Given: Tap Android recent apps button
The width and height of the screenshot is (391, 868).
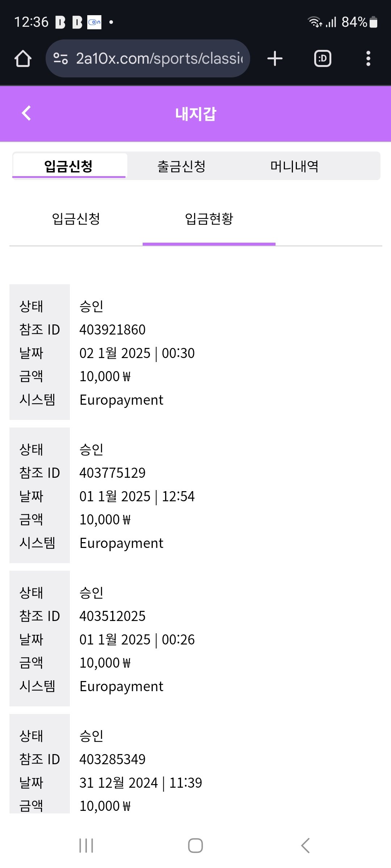Looking at the screenshot, I should [x=86, y=846].
